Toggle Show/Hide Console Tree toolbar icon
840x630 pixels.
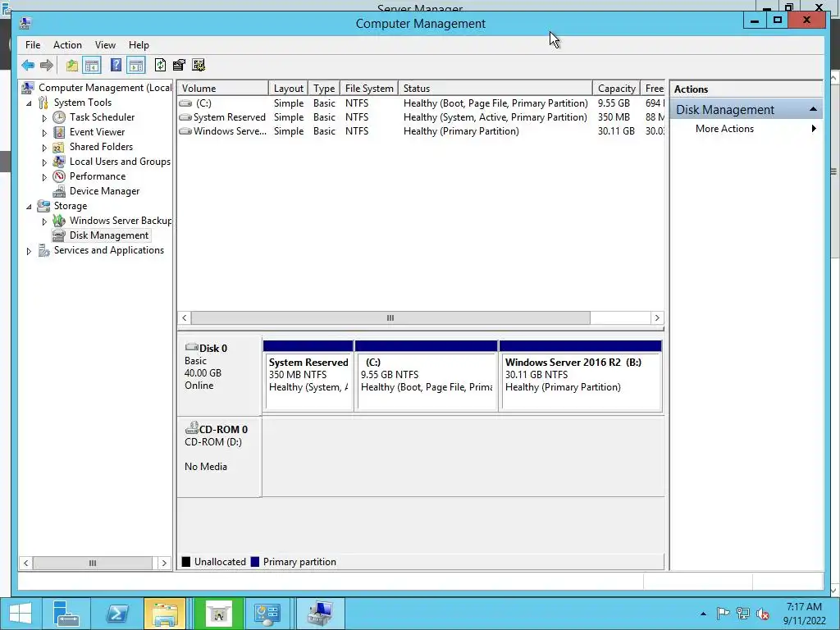[92, 66]
